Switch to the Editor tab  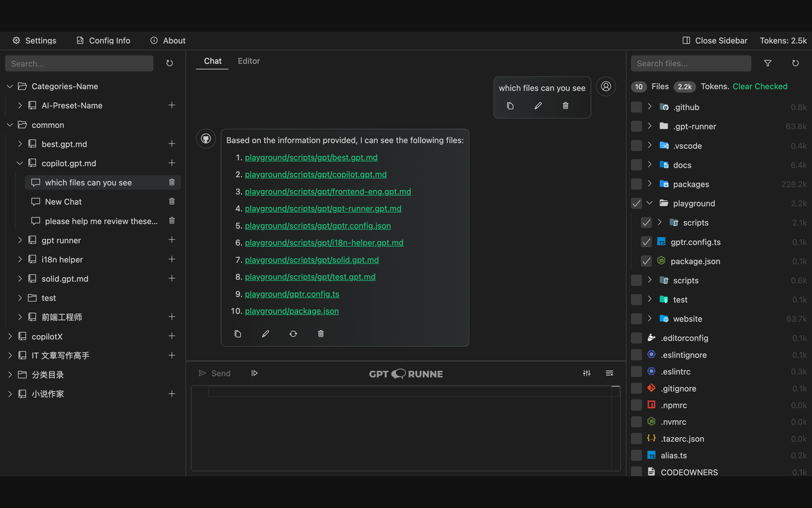[249, 61]
